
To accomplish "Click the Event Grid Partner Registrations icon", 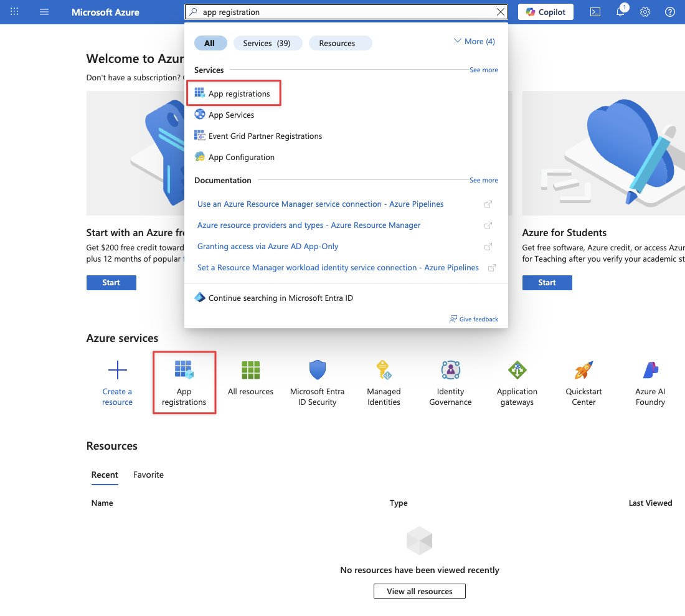I will click(200, 135).
